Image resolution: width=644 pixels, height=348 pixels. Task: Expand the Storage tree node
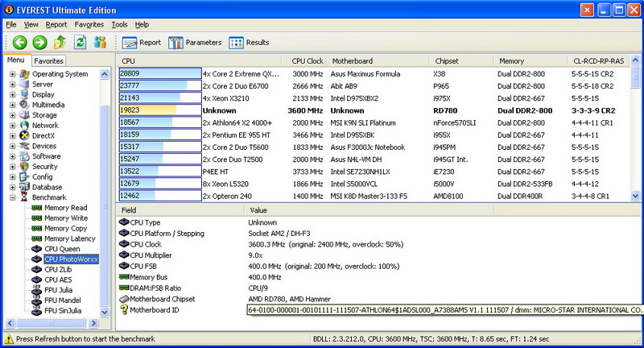[12, 115]
